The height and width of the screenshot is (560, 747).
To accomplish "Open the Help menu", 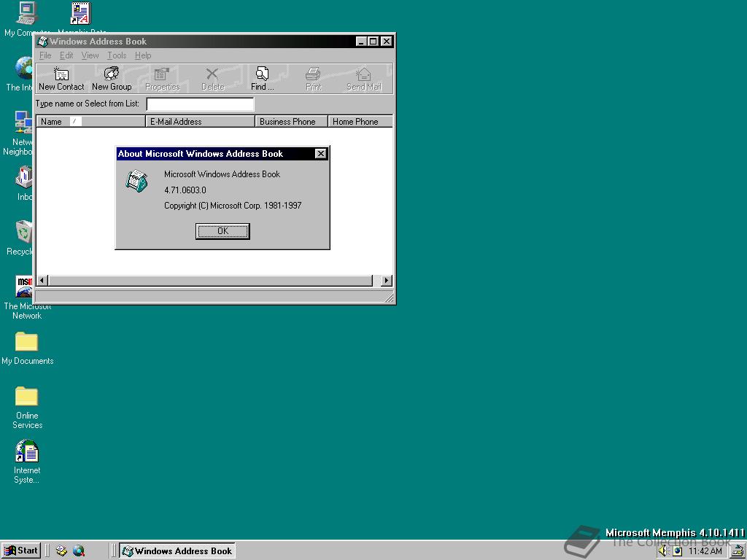I will 143,55.
